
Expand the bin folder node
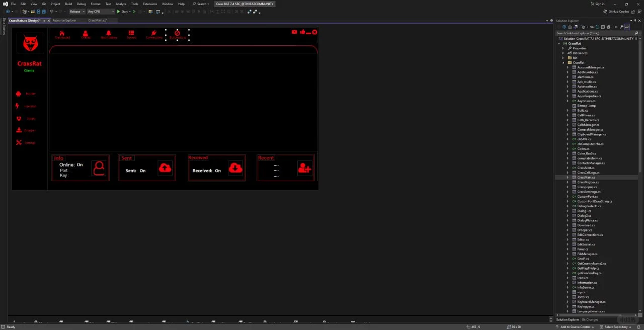[x=563, y=58]
